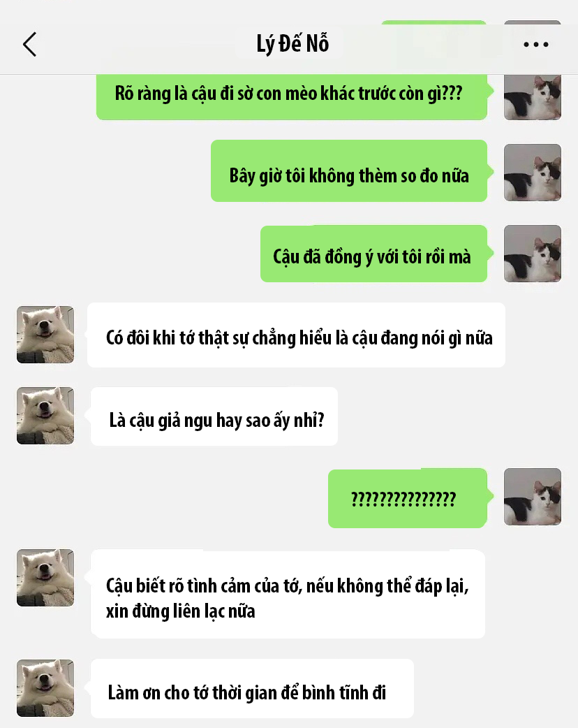Select the 'Là cậu giả ngu hay sao' bubble
This screenshot has width=578, height=728.
(x=214, y=416)
